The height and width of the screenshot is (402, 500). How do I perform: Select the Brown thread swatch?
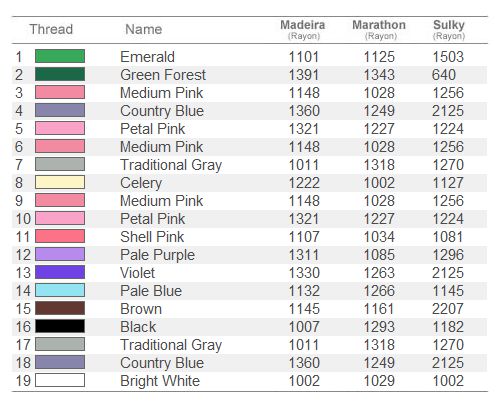tap(60, 308)
